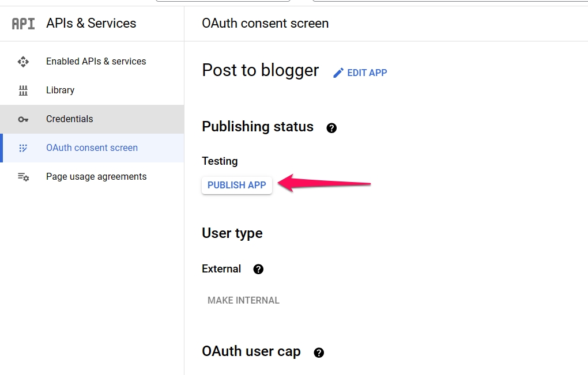The width and height of the screenshot is (588, 375).
Task: Click the Publishing status heading
Action: click(x=258, y=127)
